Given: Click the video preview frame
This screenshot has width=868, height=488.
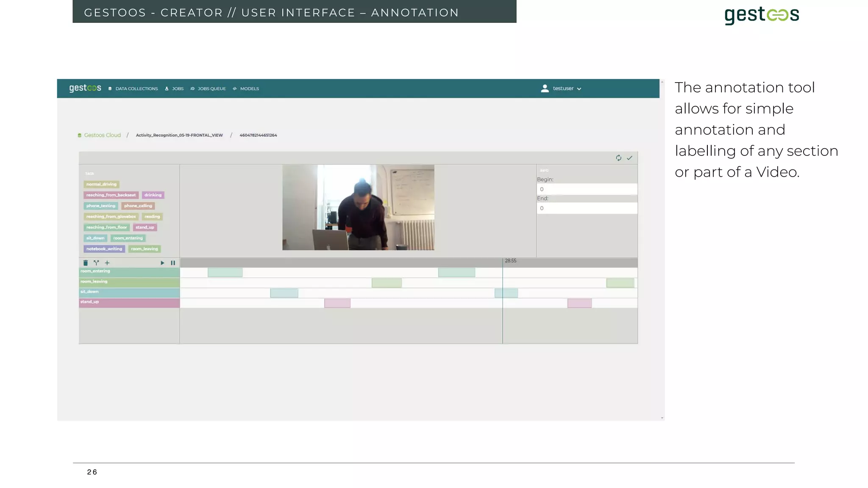Looking at the screenshot, I should click(x=358, y=207).
